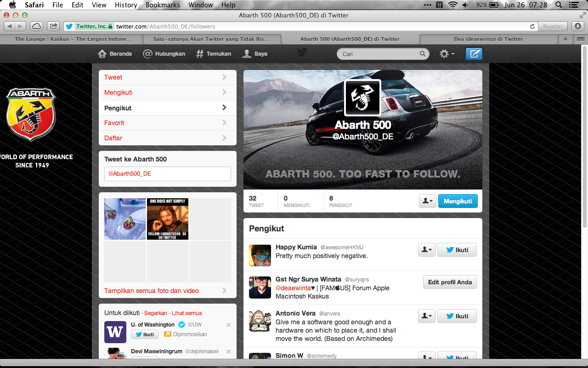Click the magnifier icon in Twitter search box
Viewport: 588px width, 368px height.
point(422,54)
